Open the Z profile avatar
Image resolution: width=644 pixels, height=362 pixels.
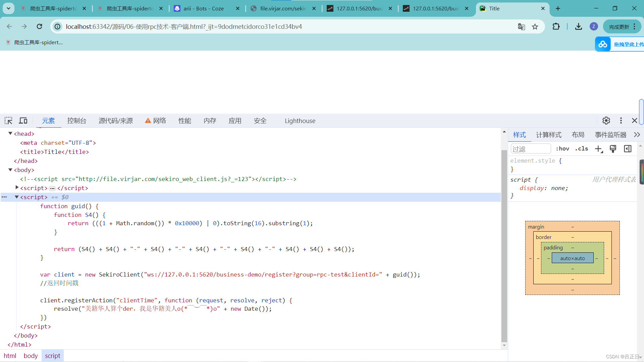coord(593,26)
